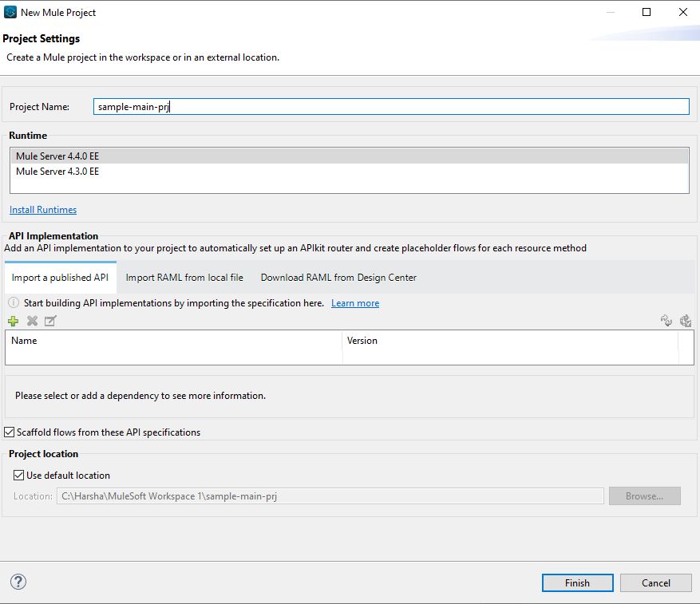The image size is (700, 604).
Task: Open the help question mark icon
Action: [x=18, y=582]
